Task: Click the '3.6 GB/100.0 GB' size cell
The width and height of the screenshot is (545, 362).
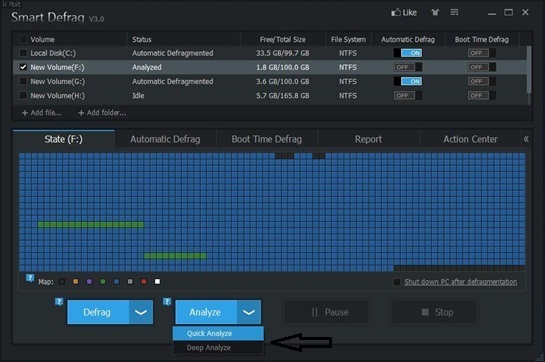Action: click(283, 81)
